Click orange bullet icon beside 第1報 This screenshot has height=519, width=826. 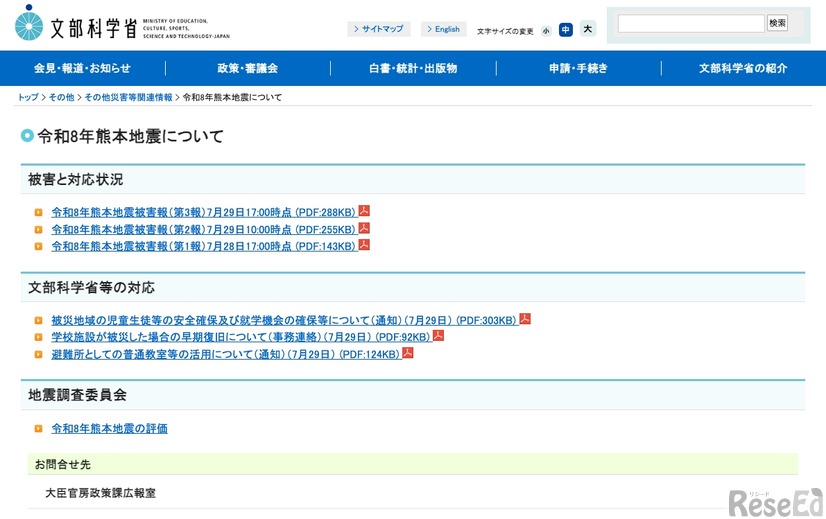tap(38, 246)
